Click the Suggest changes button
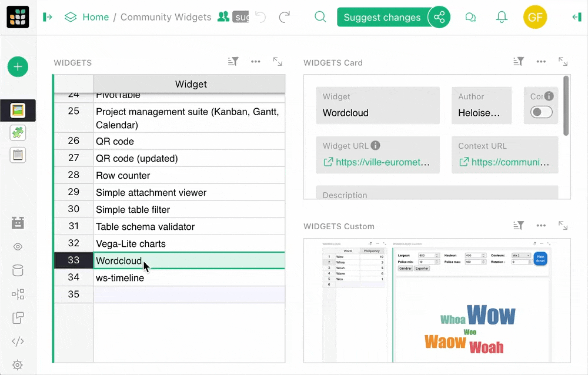Image resolution: width=588 pixels, height=375 pixels. (x=382, y=17)
